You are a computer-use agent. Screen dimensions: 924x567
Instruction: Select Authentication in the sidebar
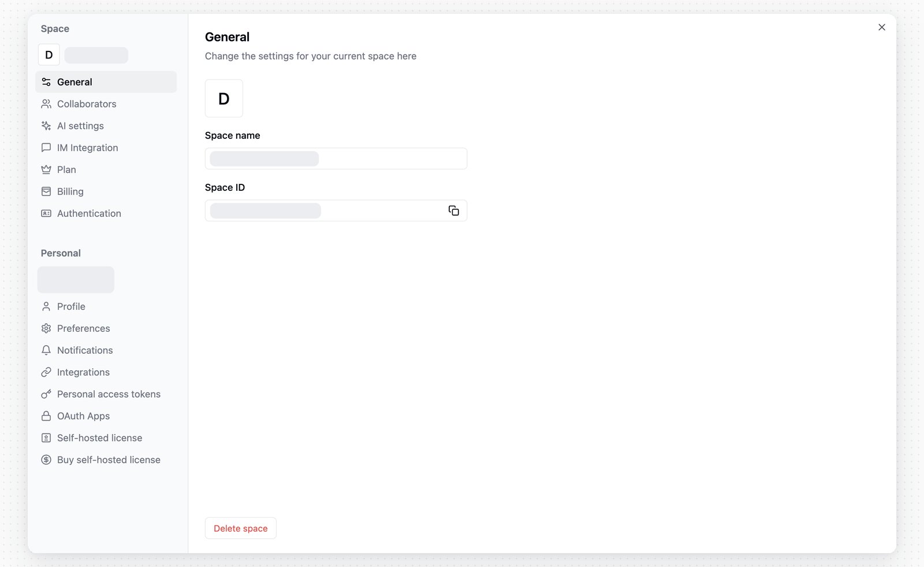(106, 213)
